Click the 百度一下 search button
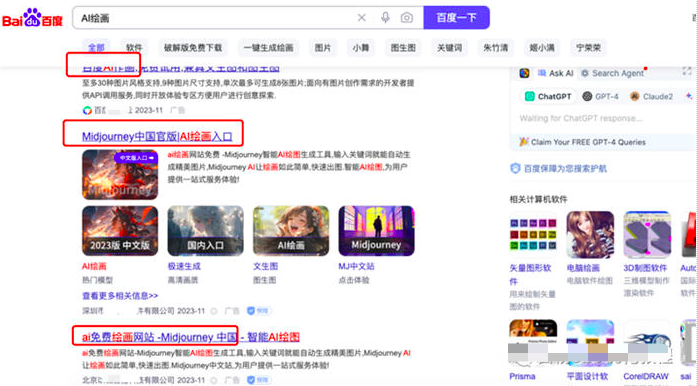 coord(457,18)
